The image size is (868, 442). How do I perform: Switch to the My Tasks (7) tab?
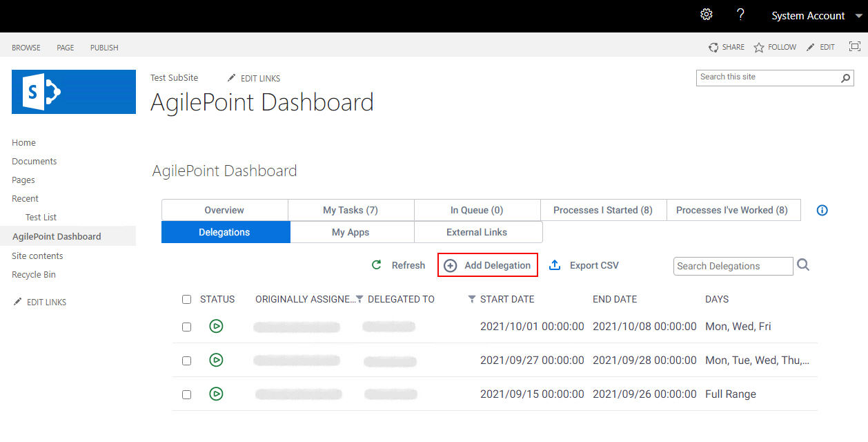351,210
